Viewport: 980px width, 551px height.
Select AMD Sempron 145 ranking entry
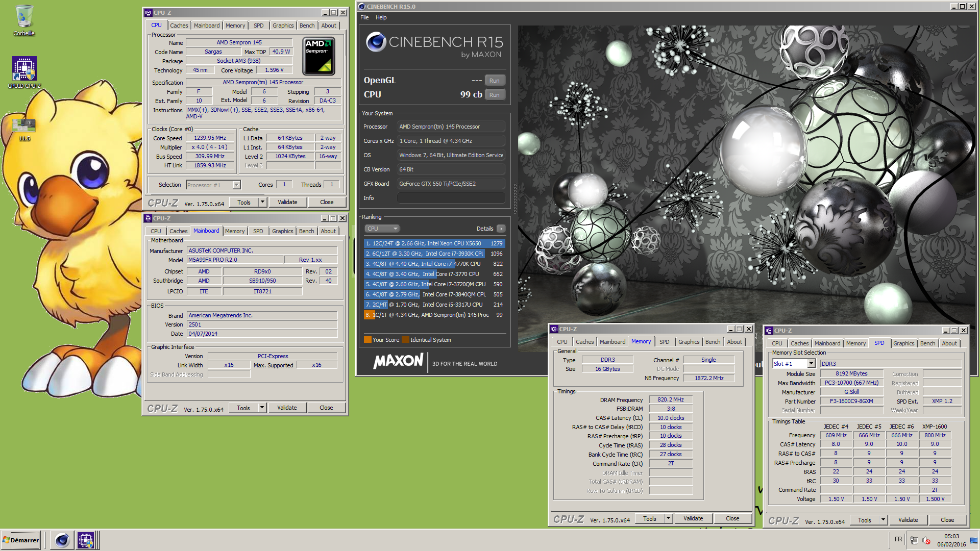[434, 315]
